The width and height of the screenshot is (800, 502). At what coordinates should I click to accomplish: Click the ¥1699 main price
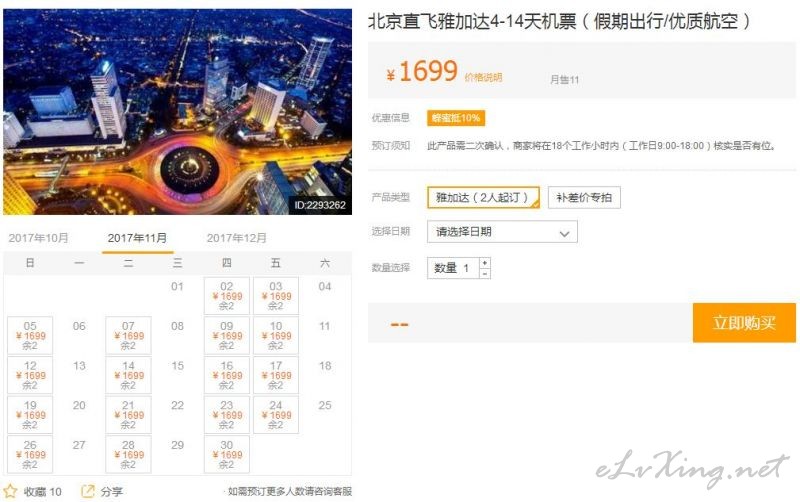tap(422, 71)
